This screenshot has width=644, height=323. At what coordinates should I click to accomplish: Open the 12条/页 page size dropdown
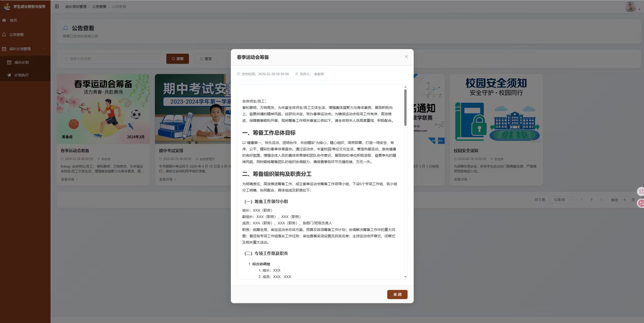tap(561, 200)
